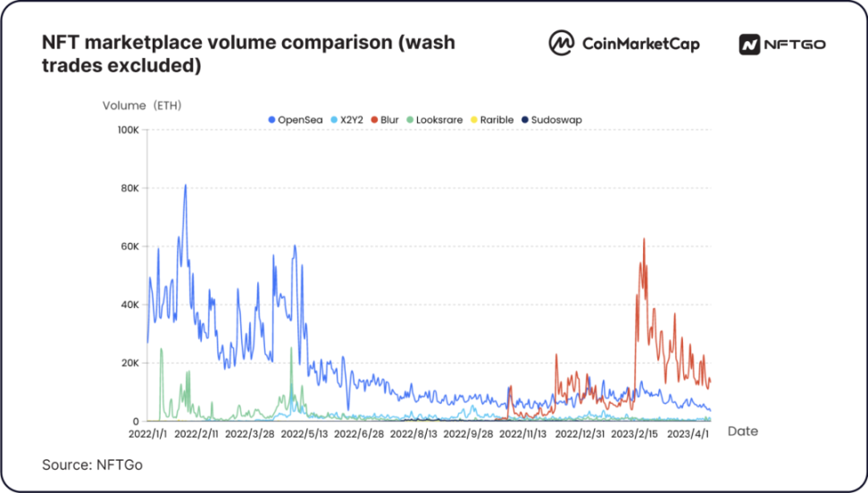This screenshot has width=868, height=493.
Task: Click the blue OpenSea legend dot
Action: pyautogui.click(x=271, y=120)
